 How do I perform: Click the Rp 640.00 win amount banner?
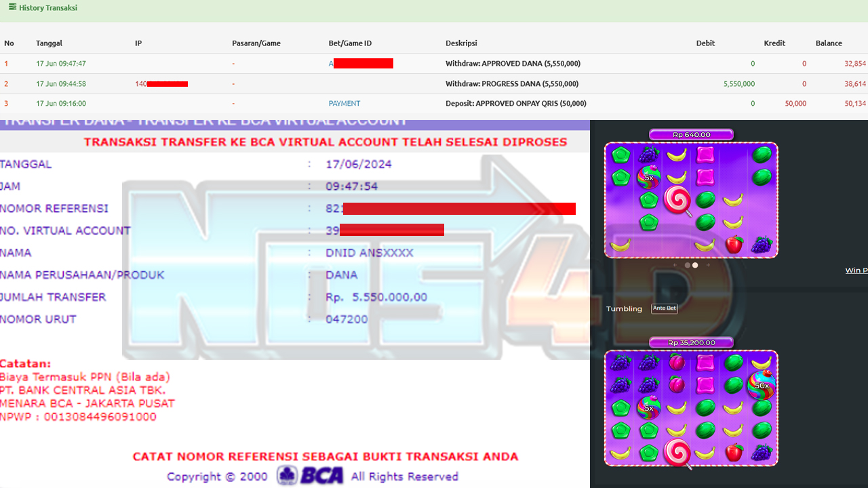[691, 135]
